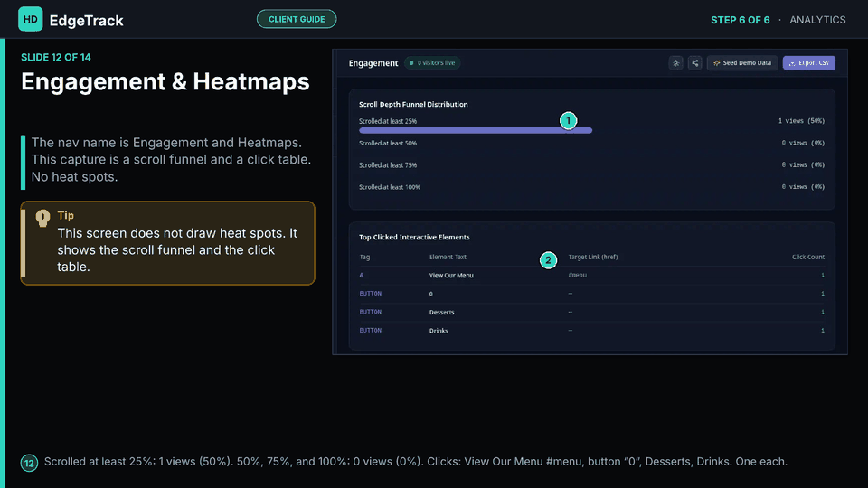The image size is (868, 488).
Task: Click the Scrolled at least 25% progress bar
Action: [476, 130]
